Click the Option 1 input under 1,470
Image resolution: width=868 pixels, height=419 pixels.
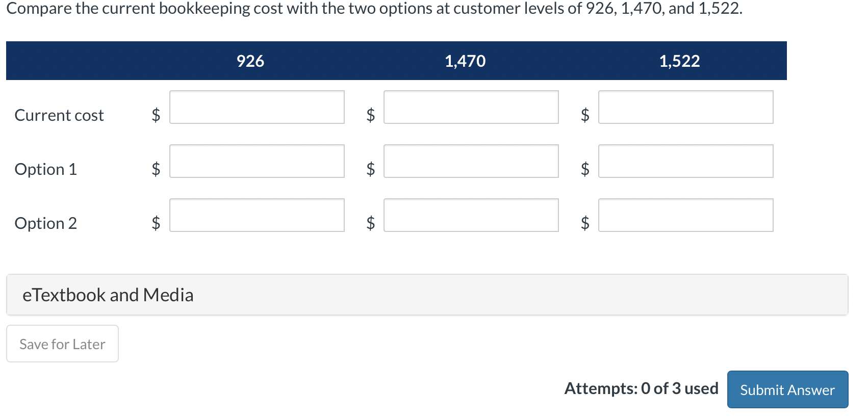(x=471, y=161)
